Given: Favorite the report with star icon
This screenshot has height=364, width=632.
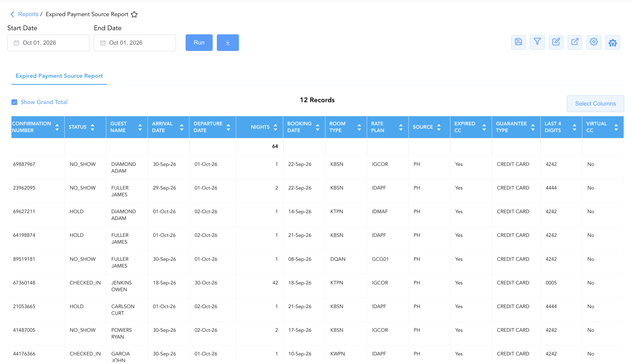Looking at the screenshot, I should coord(134,14).
